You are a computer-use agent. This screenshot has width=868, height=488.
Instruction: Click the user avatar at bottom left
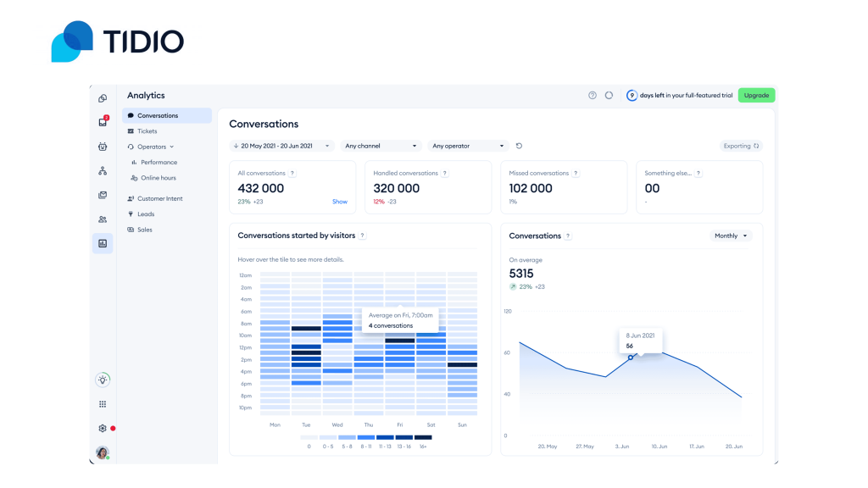[x=103, y=452]
